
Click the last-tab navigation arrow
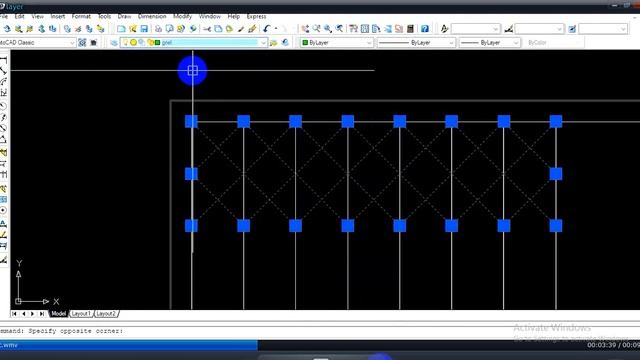[42, 313]
